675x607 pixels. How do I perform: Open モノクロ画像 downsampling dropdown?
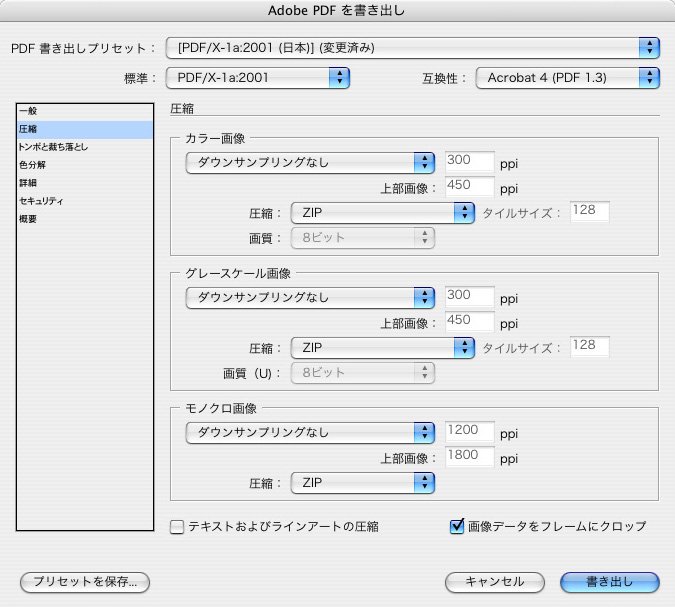point(310,433)
